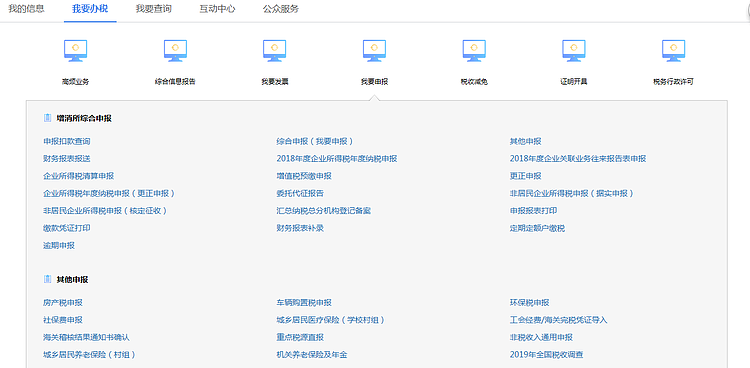The height and width of the screenshot is (368, 750).
Task: Click the 更正申报 link
Action: point(526,176)
